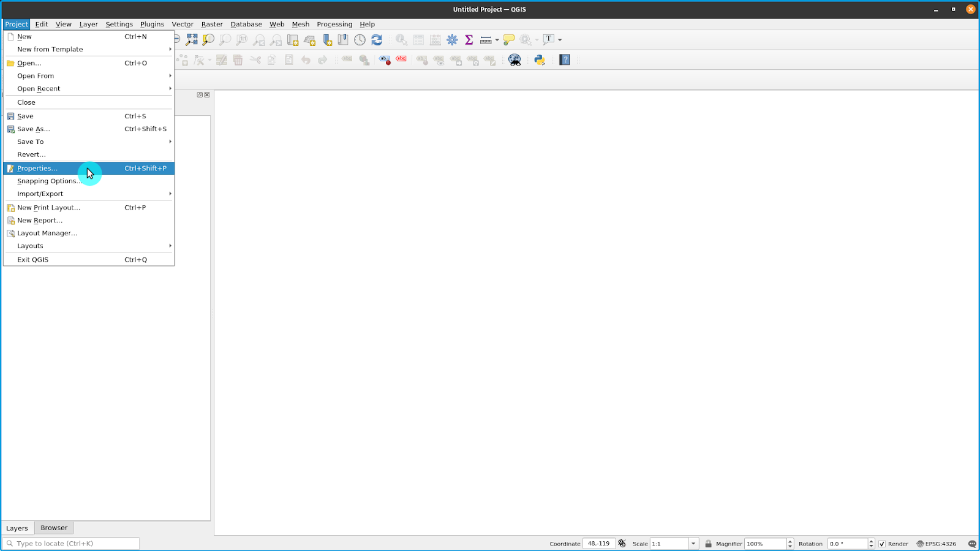Toggle extents display icon beside Coordinate
980x551 pixels.
(x=622, y=544)
